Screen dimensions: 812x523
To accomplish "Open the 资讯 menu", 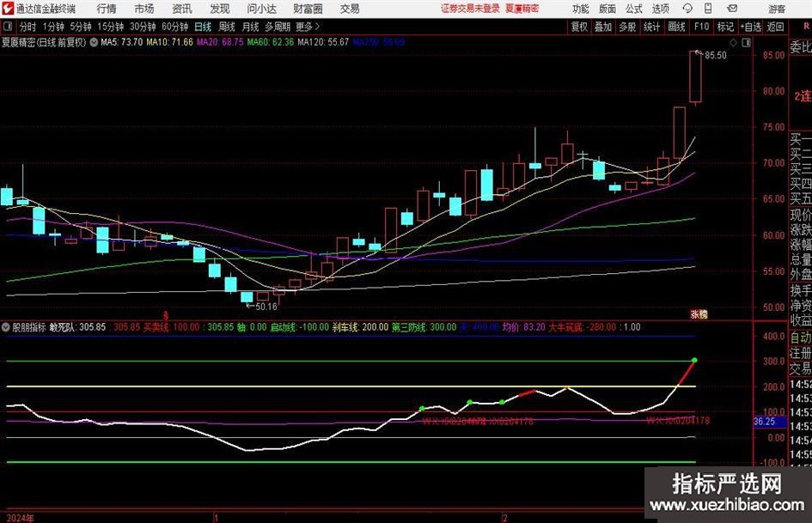I will [x=182, y=9].
